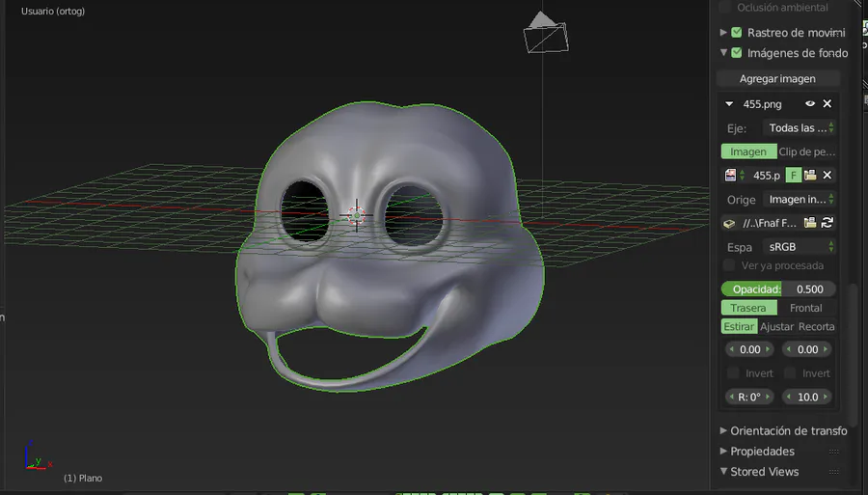Browse file path folder icon for //..\Fnaf F
This screenshot has width=868, height=495.
click(810, 223)
